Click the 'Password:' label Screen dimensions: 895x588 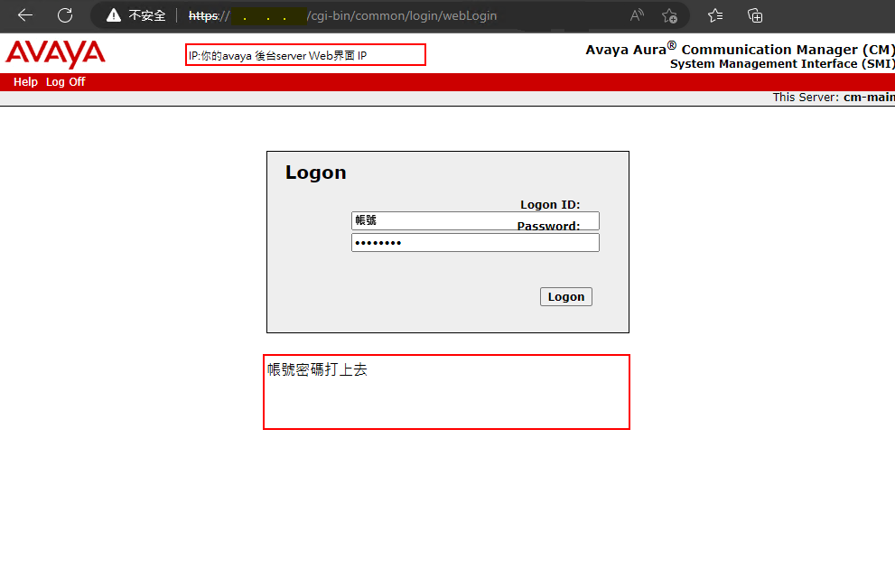(x=548, y=226)
